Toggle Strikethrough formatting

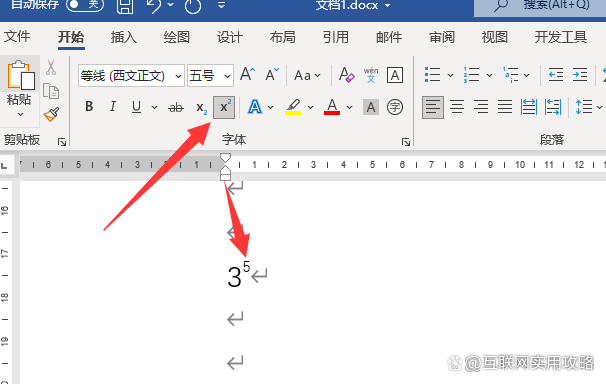176,107
